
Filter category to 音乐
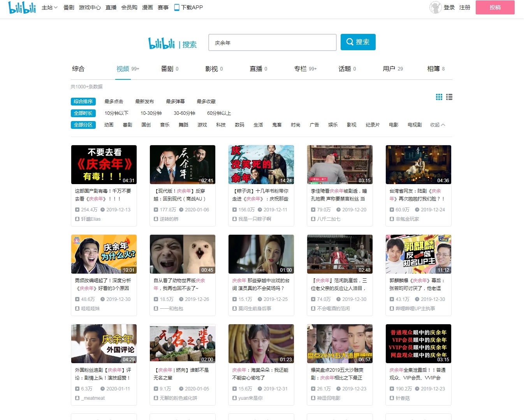tap(165, 125)
